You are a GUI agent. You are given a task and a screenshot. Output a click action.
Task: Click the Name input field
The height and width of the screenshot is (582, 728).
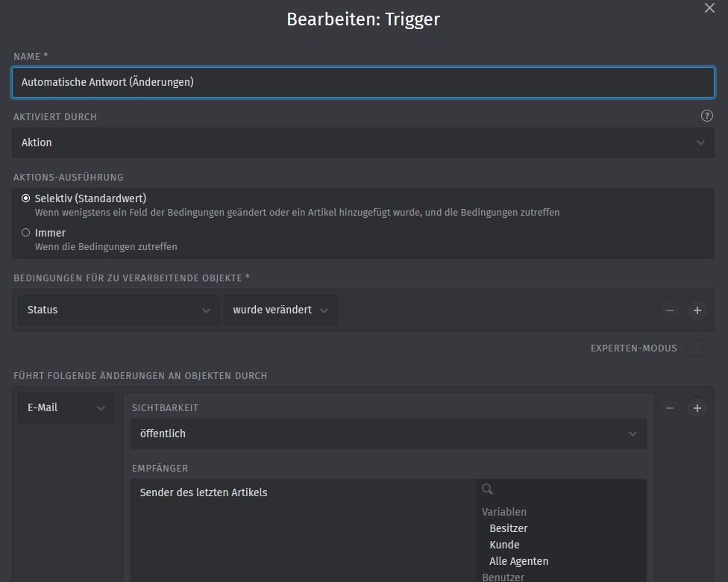[363, 82]
